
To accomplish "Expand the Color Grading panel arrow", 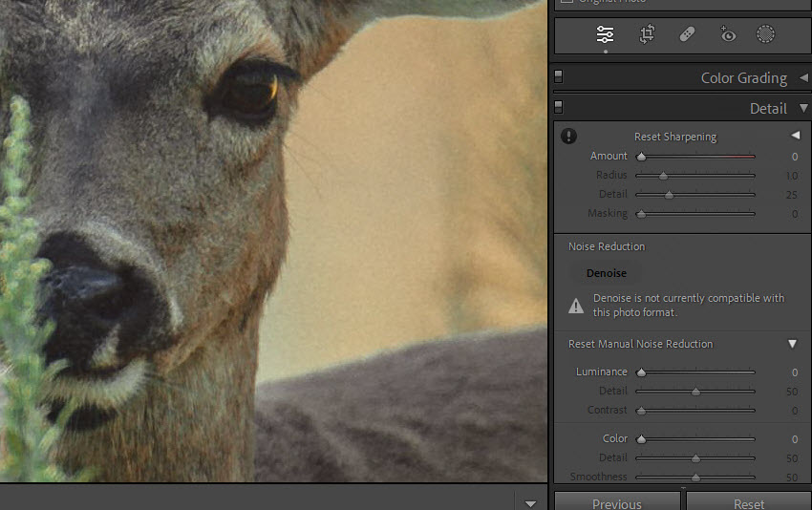I will pyautogui.click(x=803, y=77).
